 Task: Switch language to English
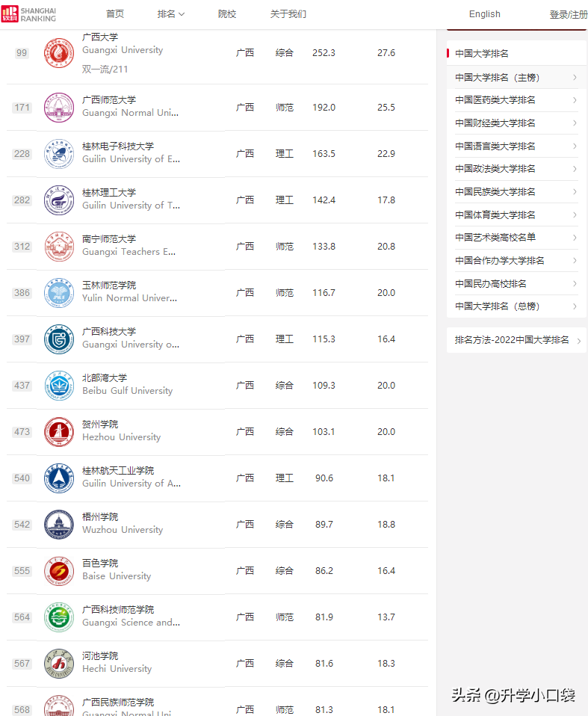coord(485,14)
